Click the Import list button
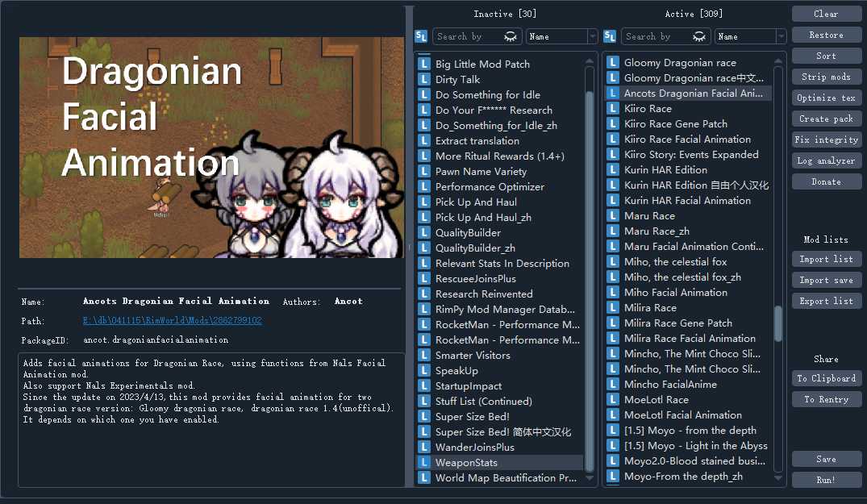The height and width of the screenshot is (504, 867). [x=826, y=259]
